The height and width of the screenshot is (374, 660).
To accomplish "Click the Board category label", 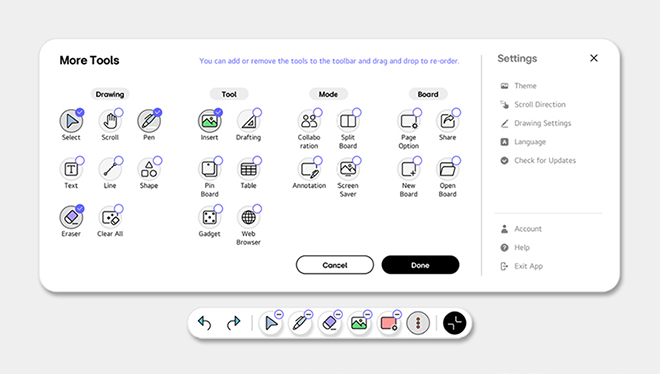I will click(428, 94).
